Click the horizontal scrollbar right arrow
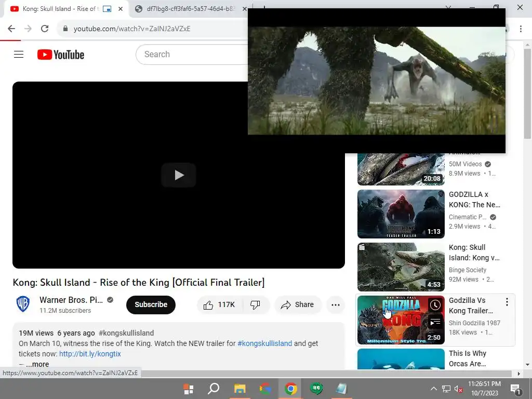Screen dimensions: 532x399 [518, 374]
